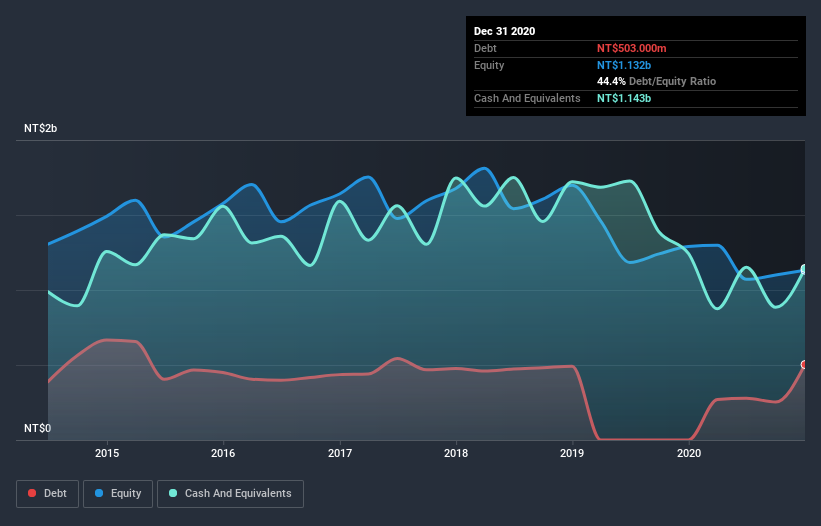Viewport: 821px width, 526px height.
Task: Click the red Debt endpoint marker on chart
Action: (804, 365)
